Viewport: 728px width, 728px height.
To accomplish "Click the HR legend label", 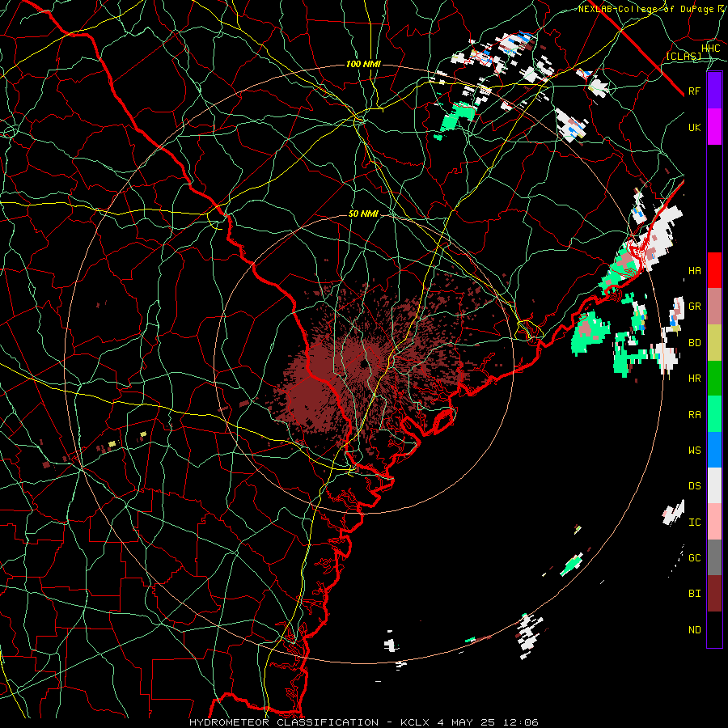I will click(695, 379).
